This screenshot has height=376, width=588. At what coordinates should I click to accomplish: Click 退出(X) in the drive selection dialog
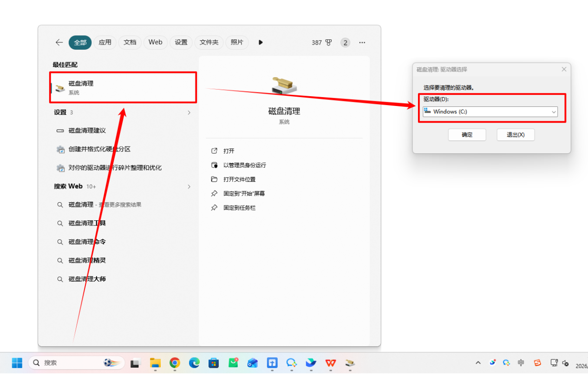pyautogui.click(x=516, y=135)
